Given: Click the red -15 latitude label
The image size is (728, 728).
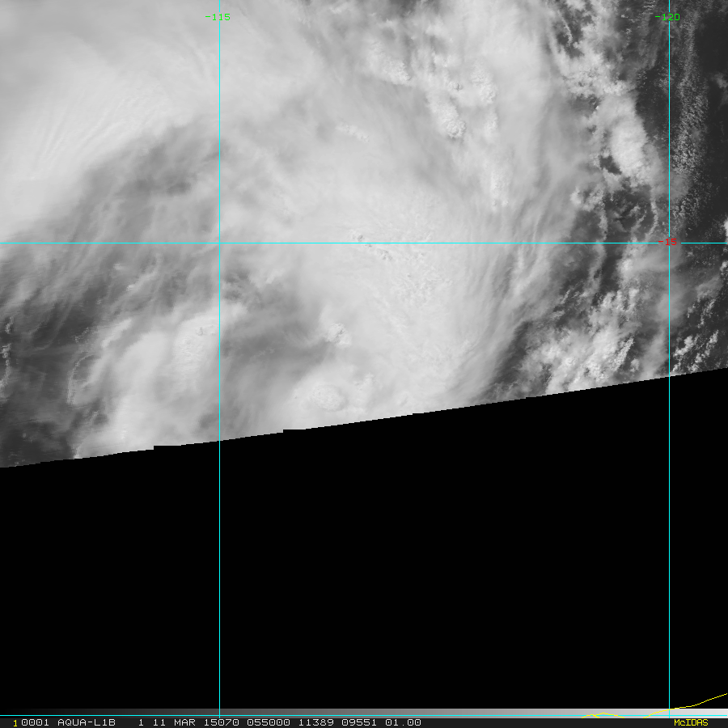Looking at the screenshot, I should (x=667, y=242).
